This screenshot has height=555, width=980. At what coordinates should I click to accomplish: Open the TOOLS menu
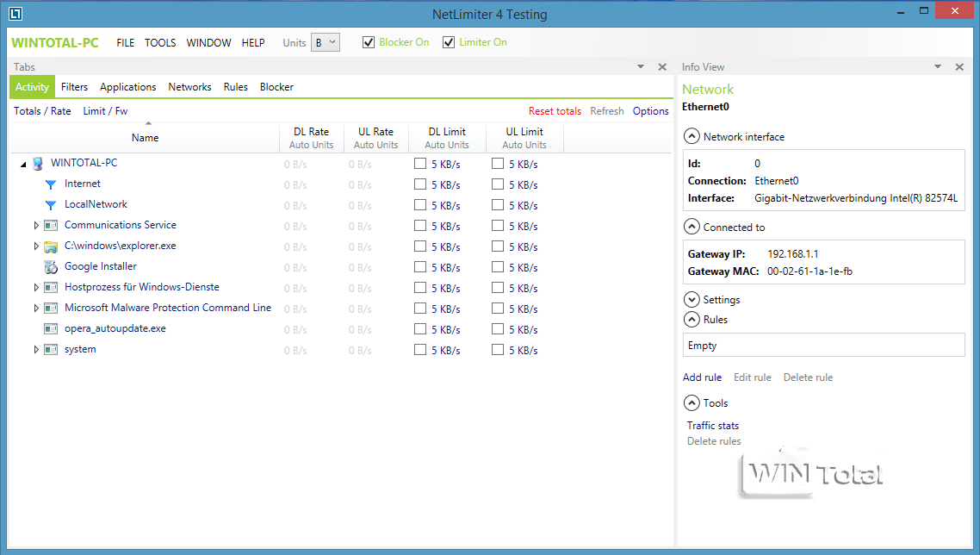coord(160,42)
